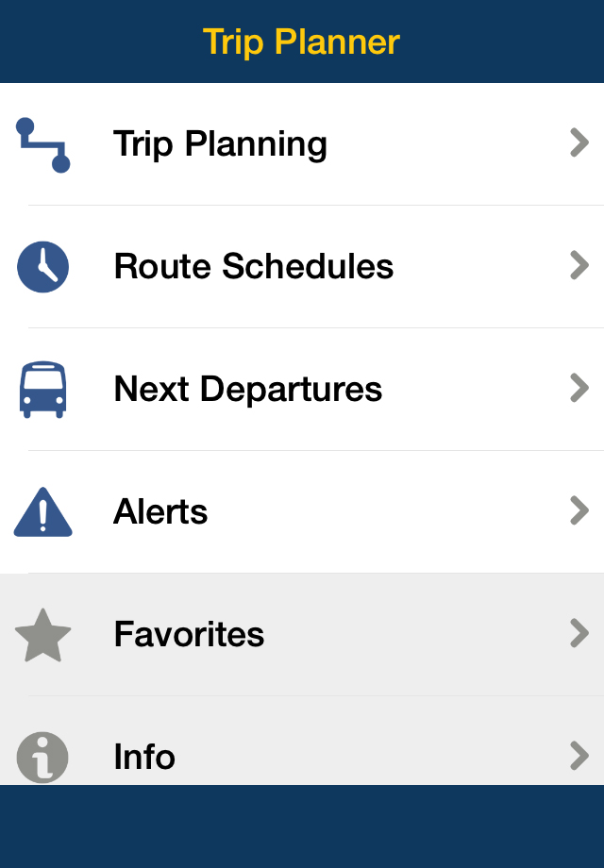Viewport: 604px width, 868px height.
Task: Select the Next Departures label
Action: [248, 390]
